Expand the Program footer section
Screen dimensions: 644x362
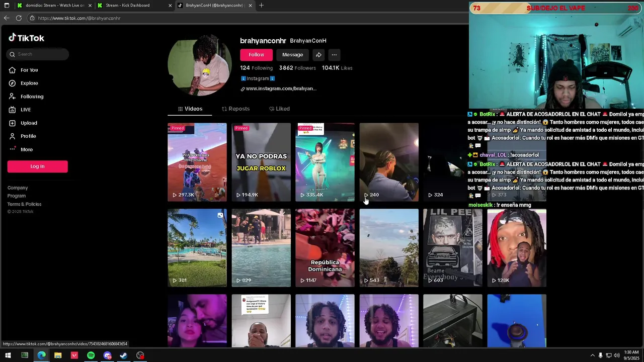tap(17, 196)
